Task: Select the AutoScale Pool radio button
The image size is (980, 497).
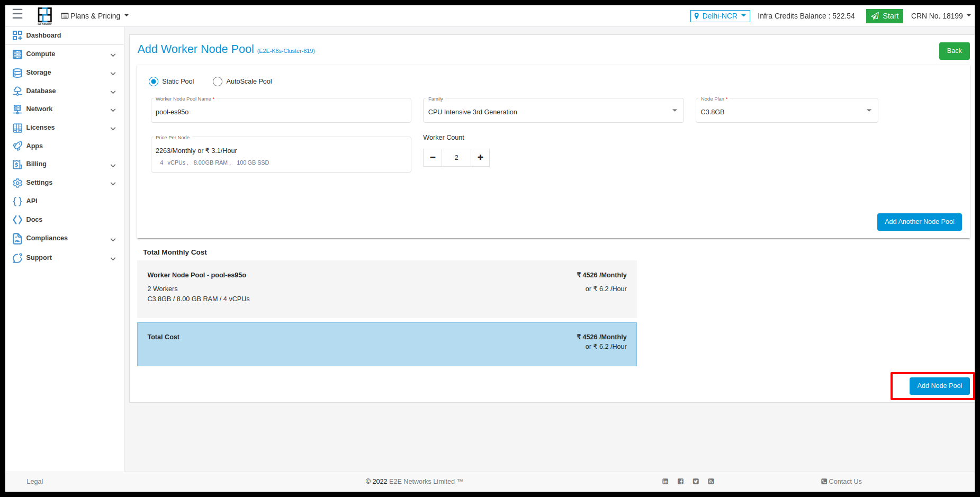Action: coord(218,82)
